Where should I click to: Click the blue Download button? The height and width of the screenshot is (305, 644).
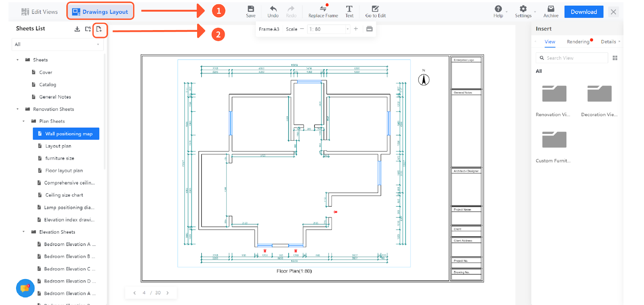coord(583,12)
